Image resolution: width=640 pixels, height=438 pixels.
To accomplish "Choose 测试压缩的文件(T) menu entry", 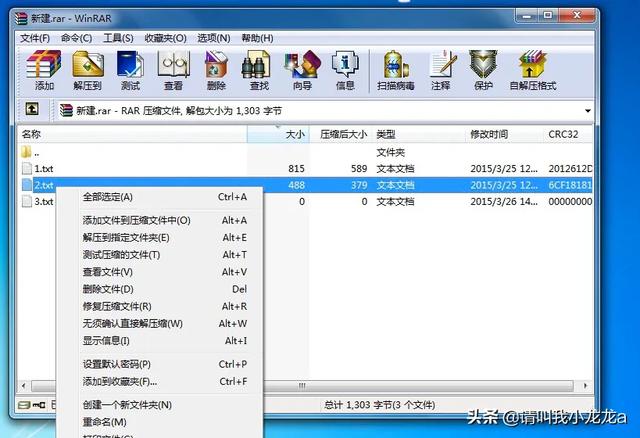I will (x=160, y=255).
